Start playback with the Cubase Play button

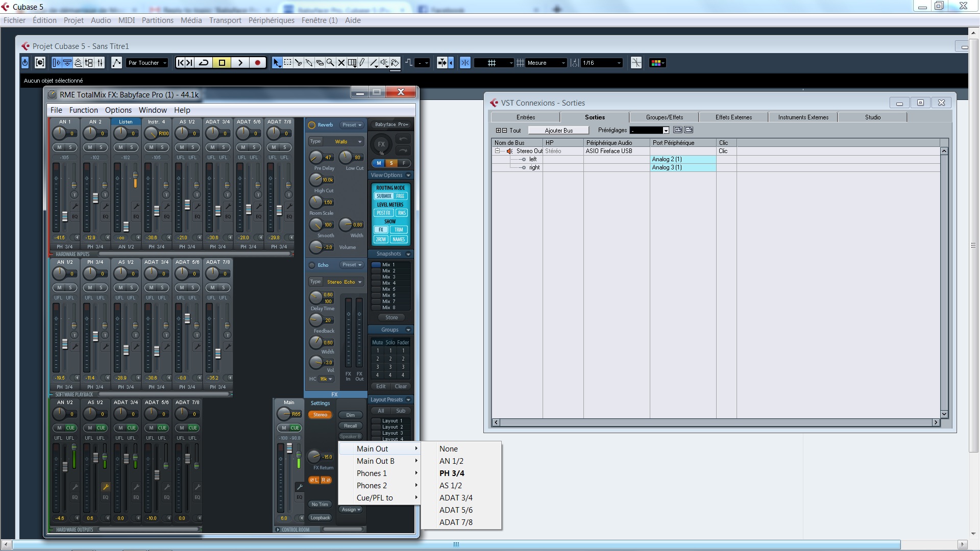coord(240,63)
